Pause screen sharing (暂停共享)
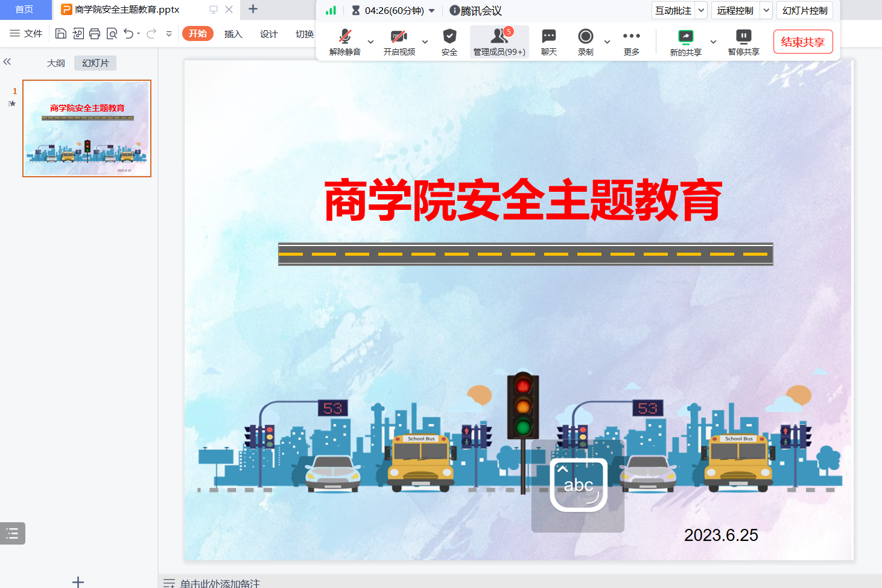The image size is (882, 588). [x=743, y=42]
